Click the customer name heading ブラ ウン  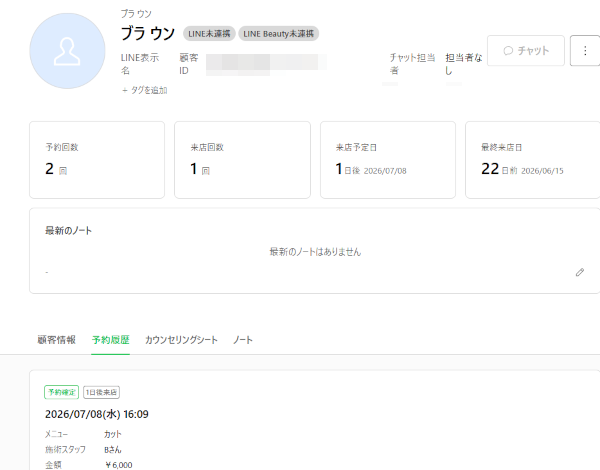pos(148,33)
